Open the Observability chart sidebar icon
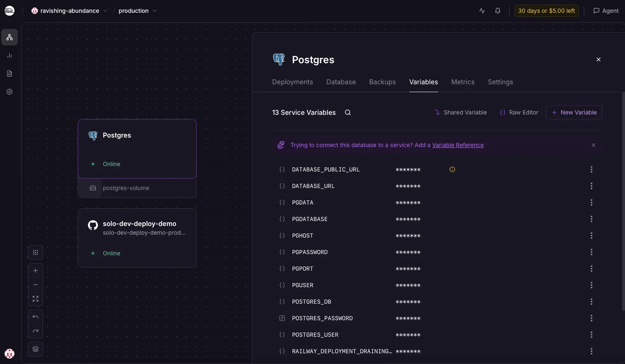The image size is (625, 364). (x=10, y=55)
